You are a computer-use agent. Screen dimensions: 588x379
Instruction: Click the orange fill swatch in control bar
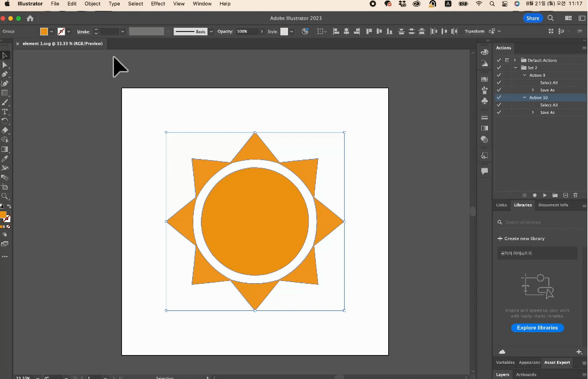click(44, 32)
